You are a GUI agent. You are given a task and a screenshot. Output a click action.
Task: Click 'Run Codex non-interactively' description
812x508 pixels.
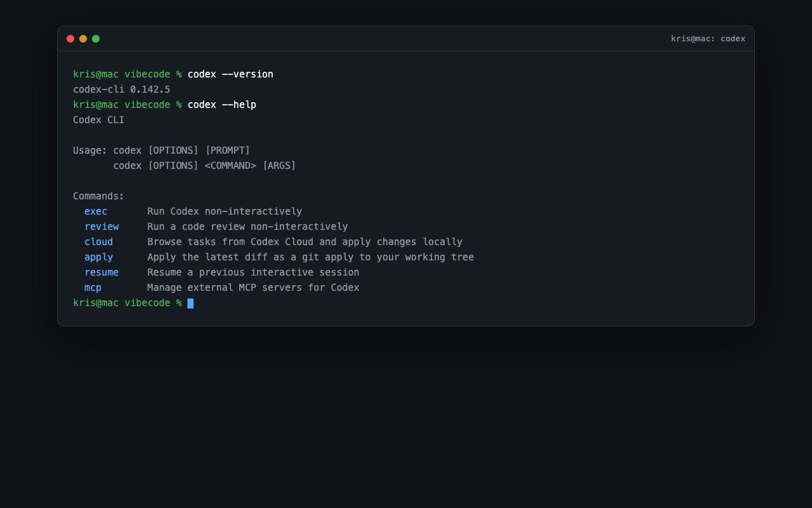pyautogui.click(x=225, y=211)
